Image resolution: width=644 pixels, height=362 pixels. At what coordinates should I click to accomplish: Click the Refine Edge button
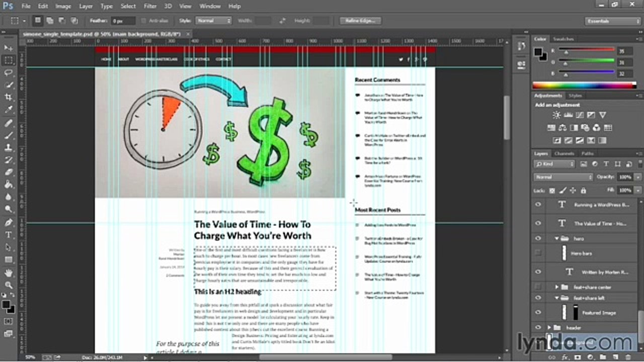(360, 21)
